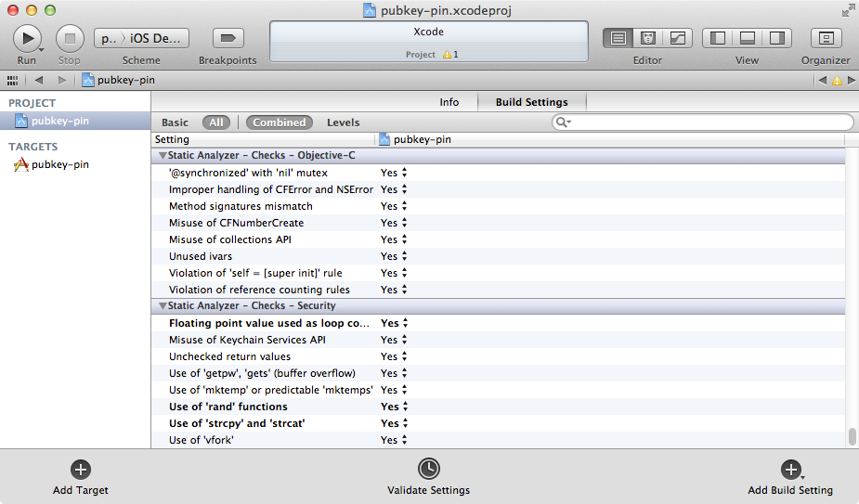859x504 pixels.
Task: Change value for Violation of 'self = [super init]'
Action: point(394,273)
